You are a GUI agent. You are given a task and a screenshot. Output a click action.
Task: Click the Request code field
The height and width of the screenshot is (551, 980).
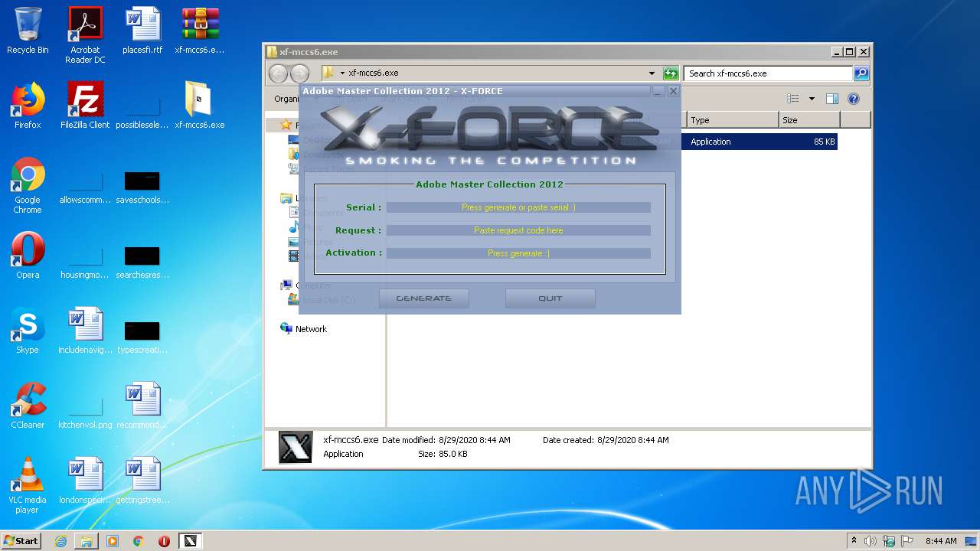coord(518,230)
